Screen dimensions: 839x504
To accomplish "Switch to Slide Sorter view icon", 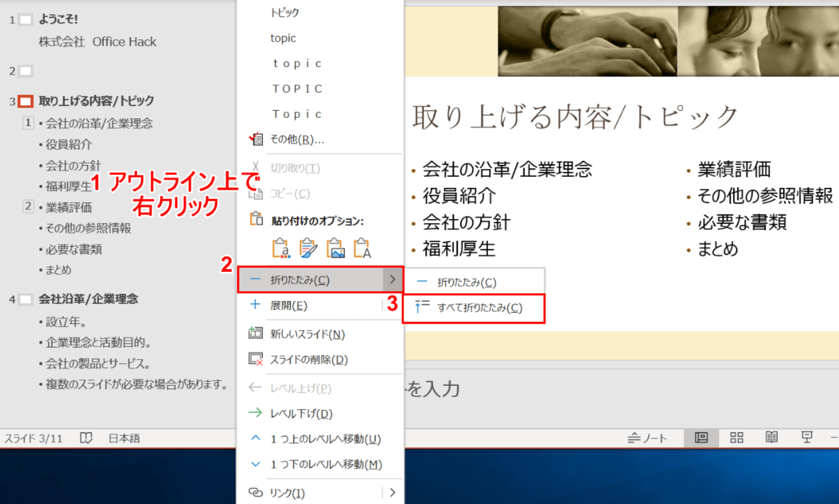I will click(737, 437).
